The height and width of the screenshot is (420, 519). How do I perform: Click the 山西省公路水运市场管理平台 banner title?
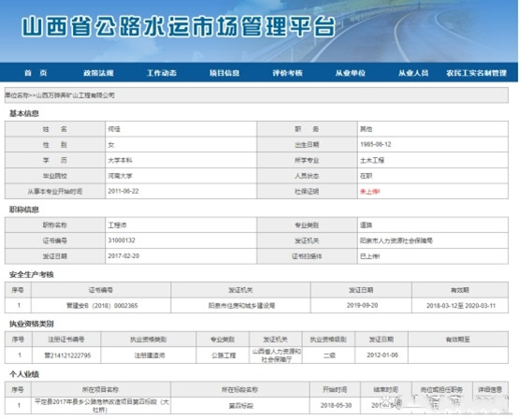click(x=179, y=26)
